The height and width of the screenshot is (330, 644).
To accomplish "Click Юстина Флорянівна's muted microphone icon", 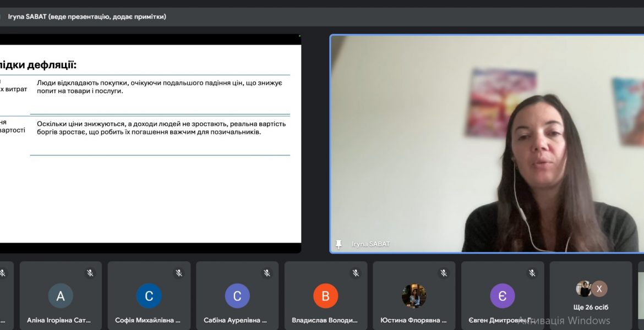I will (x=444, y=273).
